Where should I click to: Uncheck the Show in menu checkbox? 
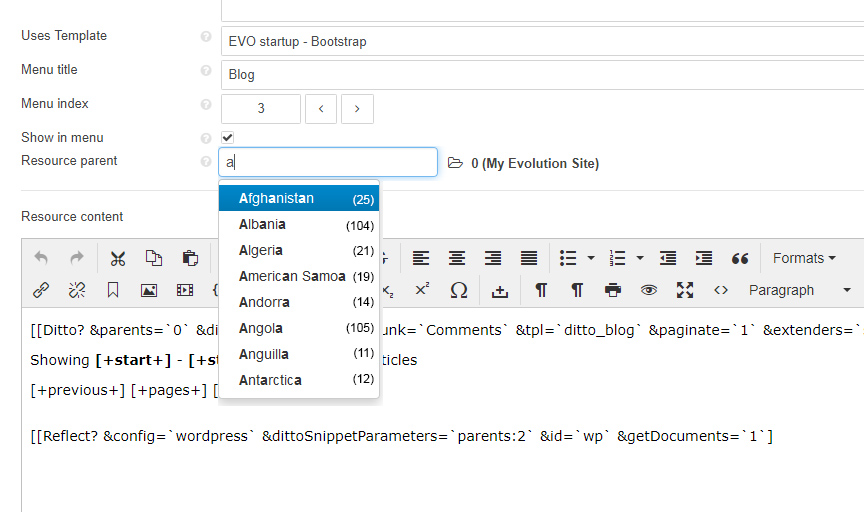click(x=228, y=137)
